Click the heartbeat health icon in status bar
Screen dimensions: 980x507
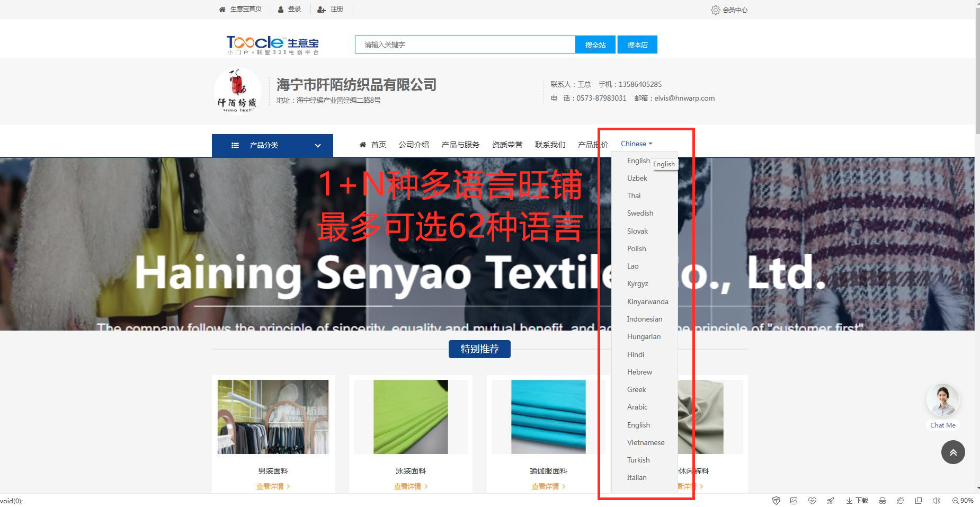tap(812, 501)
